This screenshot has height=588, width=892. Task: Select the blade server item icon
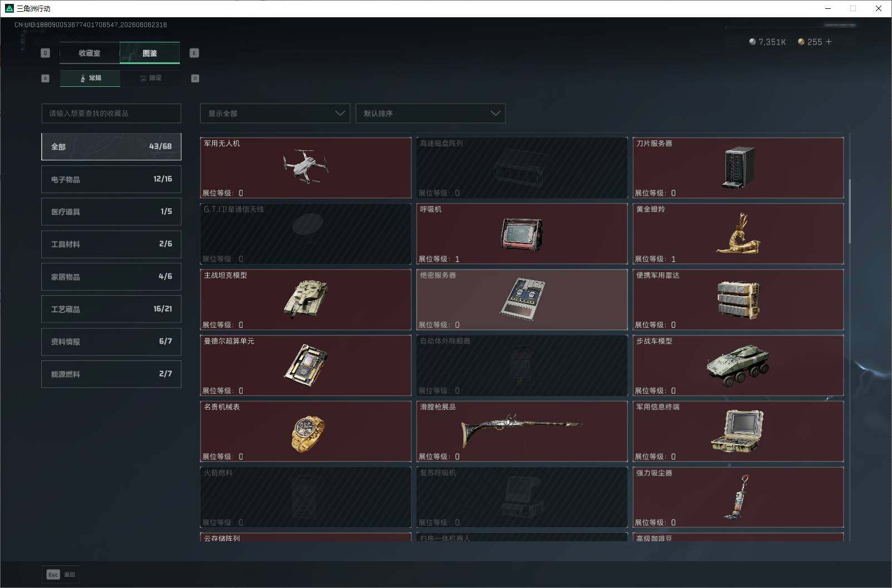click(738, 167)
